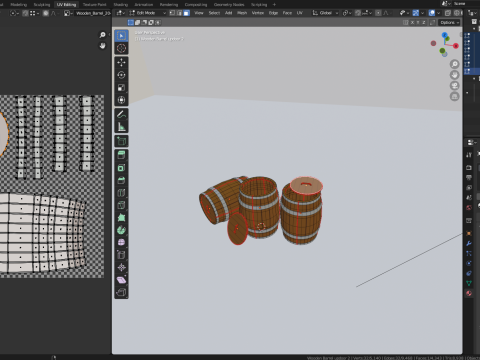Open the Global transform orientation dropdown

325,13
